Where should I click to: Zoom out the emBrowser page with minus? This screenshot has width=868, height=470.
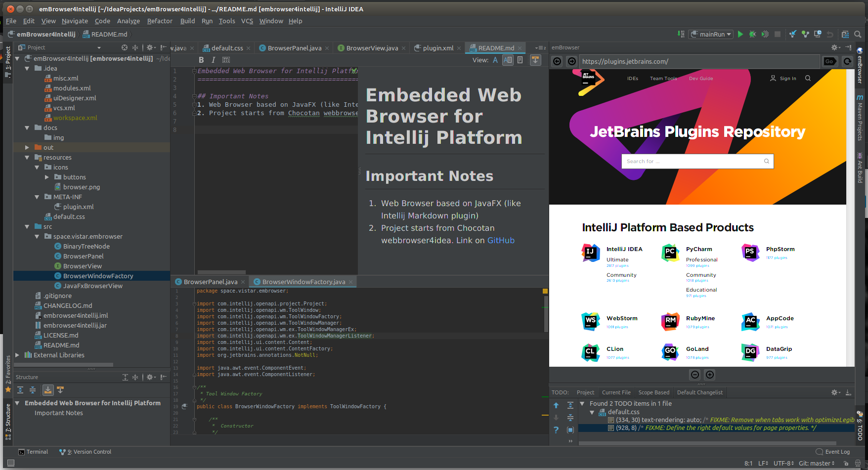(x=695, y=375)
